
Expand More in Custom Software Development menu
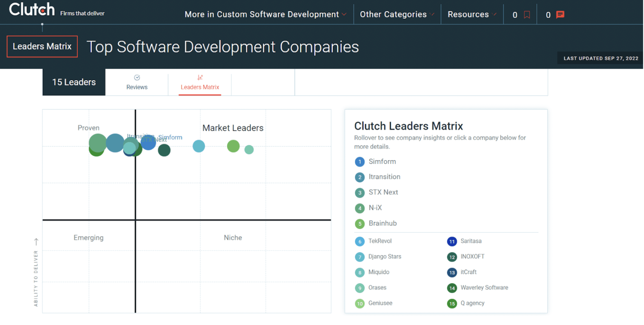click(265, 14)
